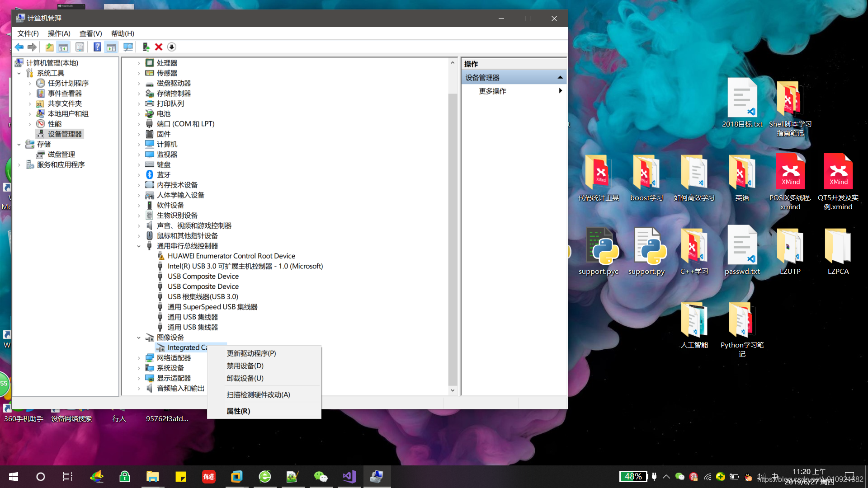Expand the 服务和应用程序 node

pos(19,165)
